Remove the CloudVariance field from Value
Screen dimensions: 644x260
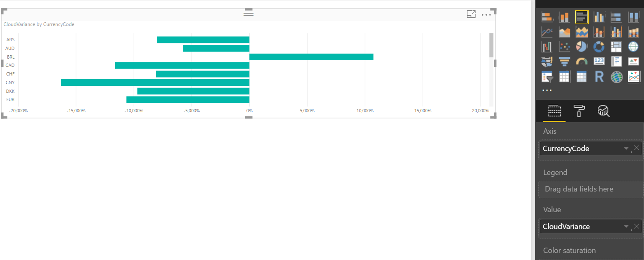tap(637, 226)
